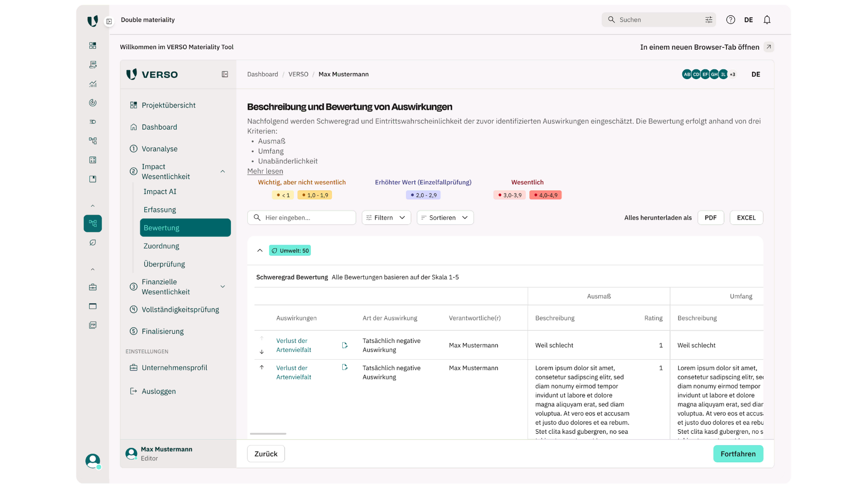This screenshot has width=868, height=488.
Task: Collapse upper group chevron in outer rail
Action: coord(93,206)
